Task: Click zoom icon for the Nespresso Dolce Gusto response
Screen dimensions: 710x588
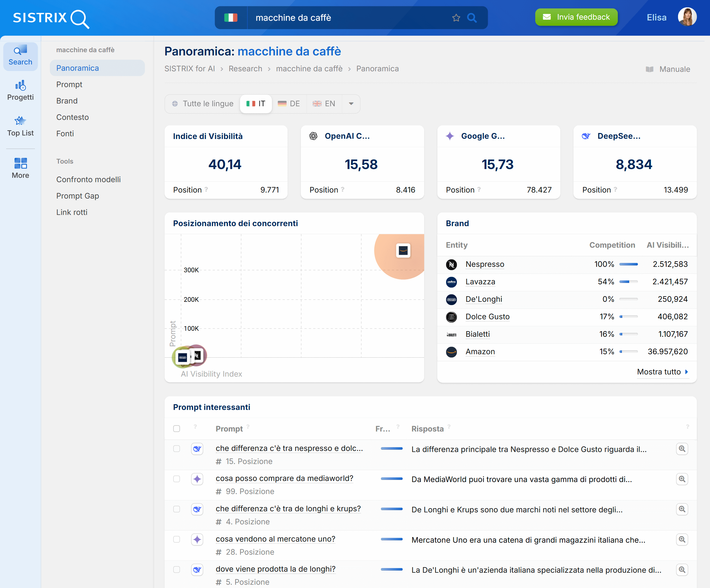Action: pos(682,449)
